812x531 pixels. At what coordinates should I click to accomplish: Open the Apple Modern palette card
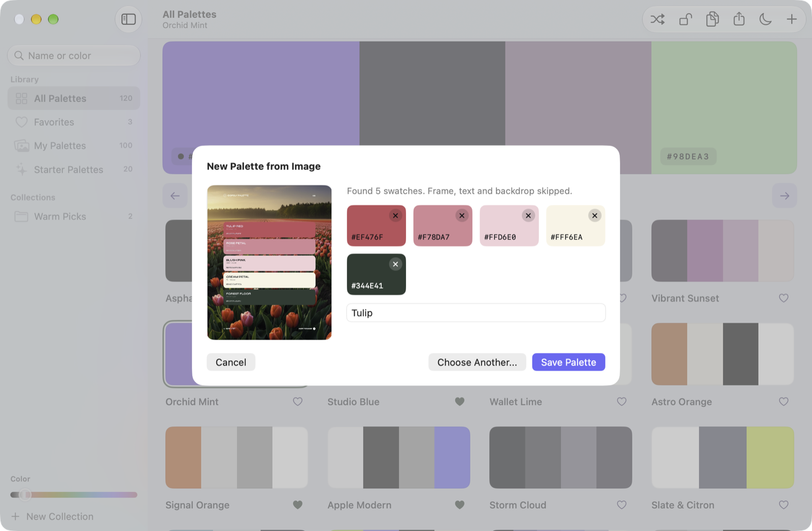tap(399, 457)
